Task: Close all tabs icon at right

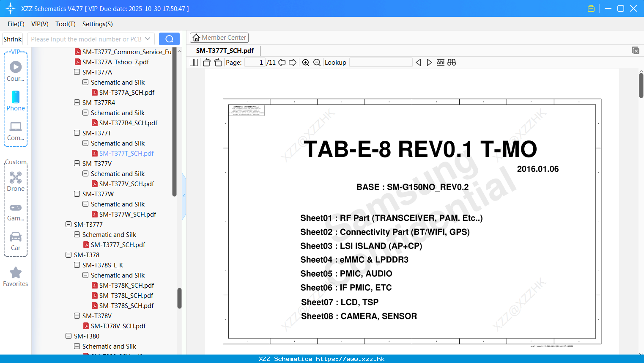Action: pos(636,50)
